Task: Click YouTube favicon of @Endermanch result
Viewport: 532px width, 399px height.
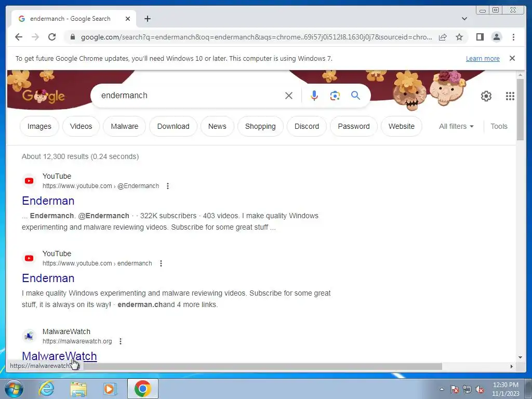Action: coord(29,181)
